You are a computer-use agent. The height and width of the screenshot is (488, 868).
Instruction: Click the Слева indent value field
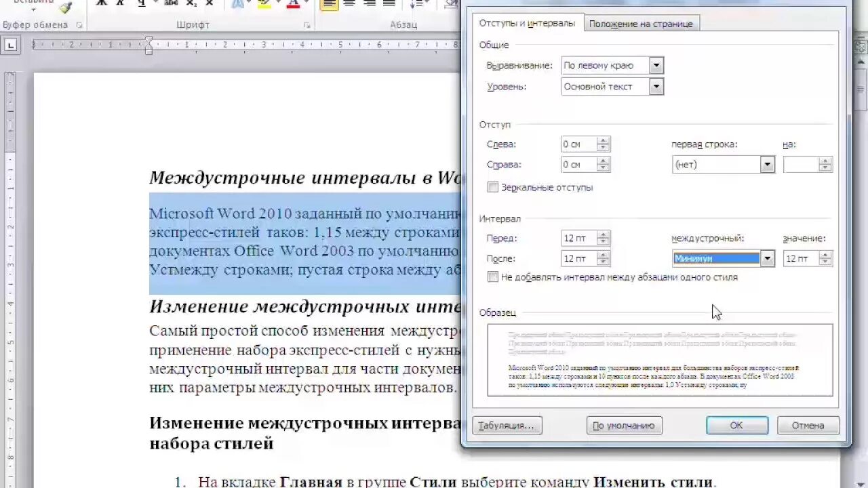pos(579,144)
